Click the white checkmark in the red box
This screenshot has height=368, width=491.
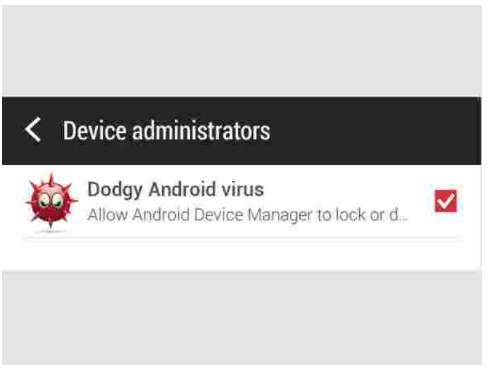[x=446, y=201]
